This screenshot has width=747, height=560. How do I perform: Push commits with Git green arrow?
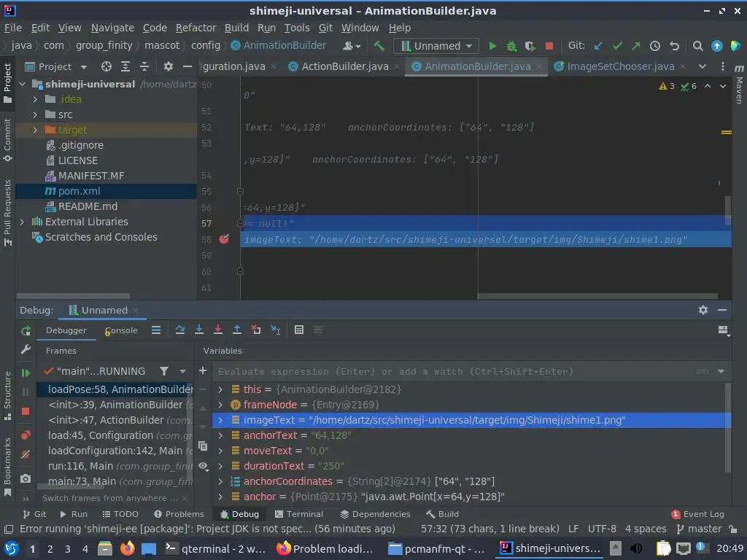click(636, 46)
